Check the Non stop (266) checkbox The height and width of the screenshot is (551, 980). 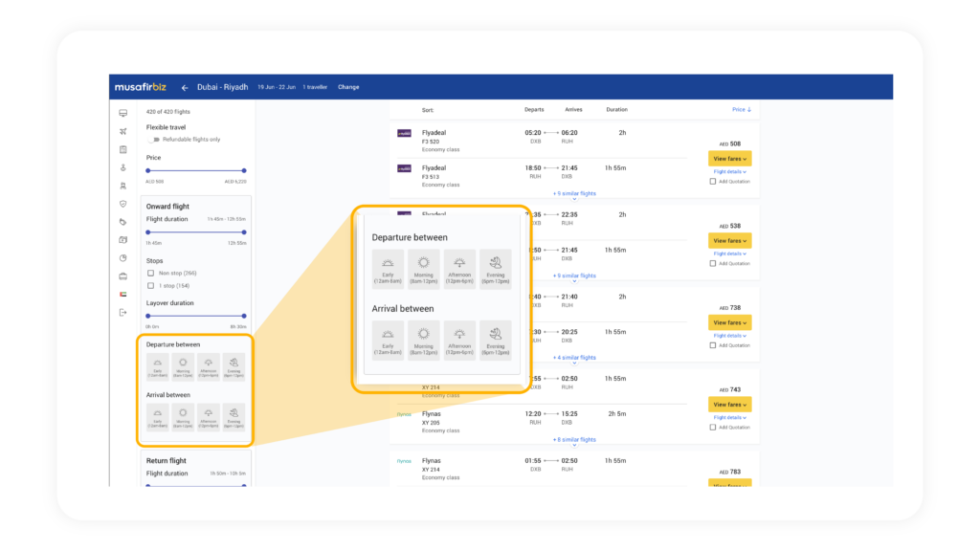point(150,273)
